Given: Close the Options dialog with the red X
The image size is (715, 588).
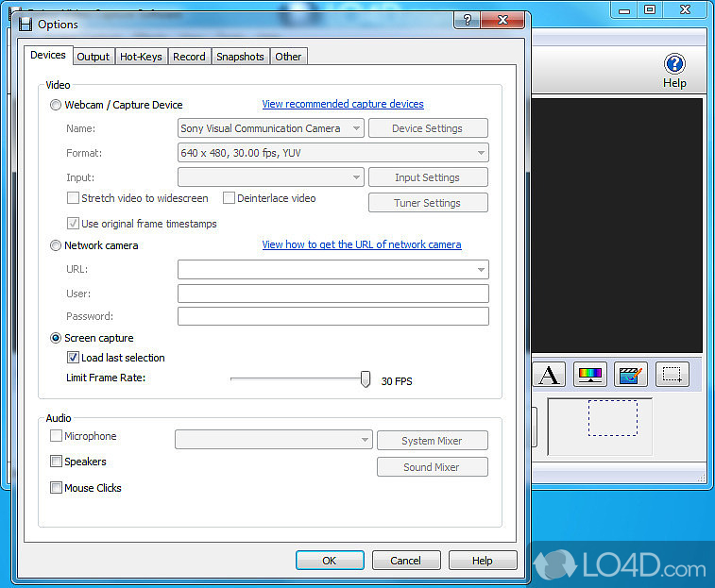Looking at the screenshot, I should click(x=502, y=20).
